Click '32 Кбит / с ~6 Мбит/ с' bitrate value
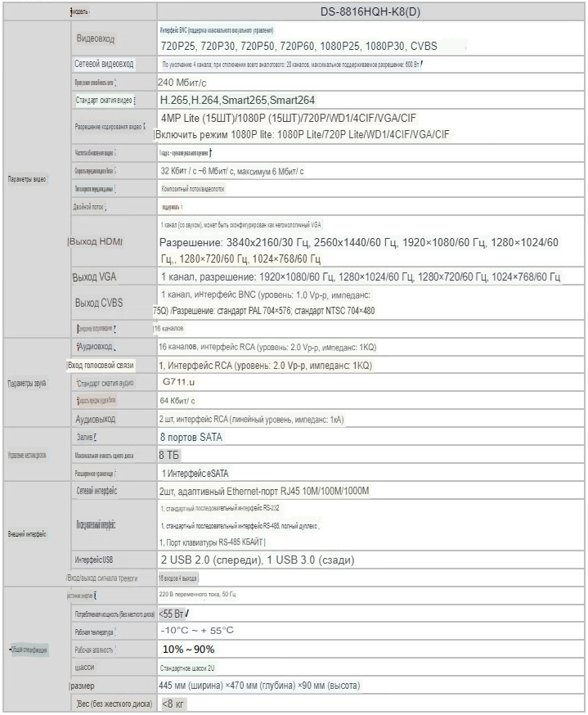Screen dimensions: 588x715 [232, 171]
